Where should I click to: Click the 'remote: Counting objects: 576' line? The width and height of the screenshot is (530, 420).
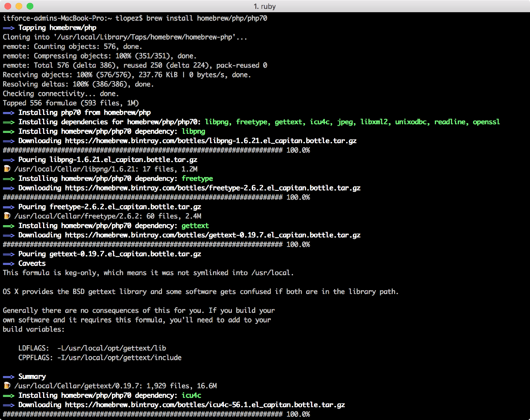click(72, 46)
